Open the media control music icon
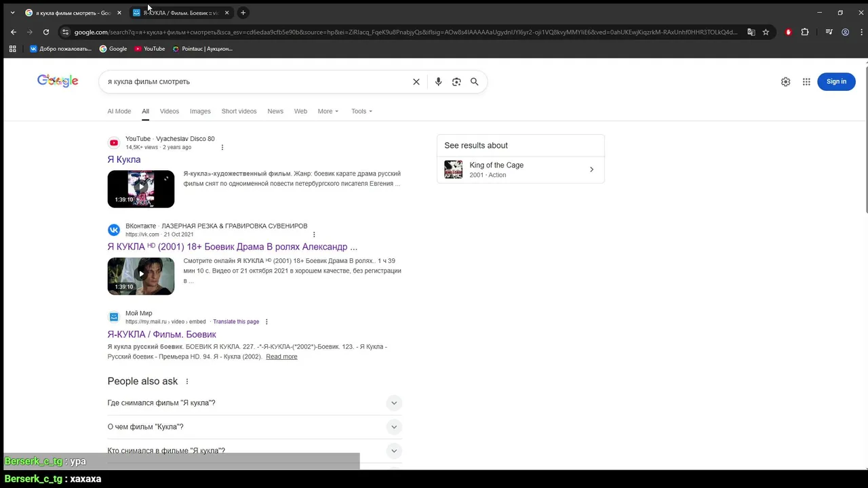 pos(829,32)
